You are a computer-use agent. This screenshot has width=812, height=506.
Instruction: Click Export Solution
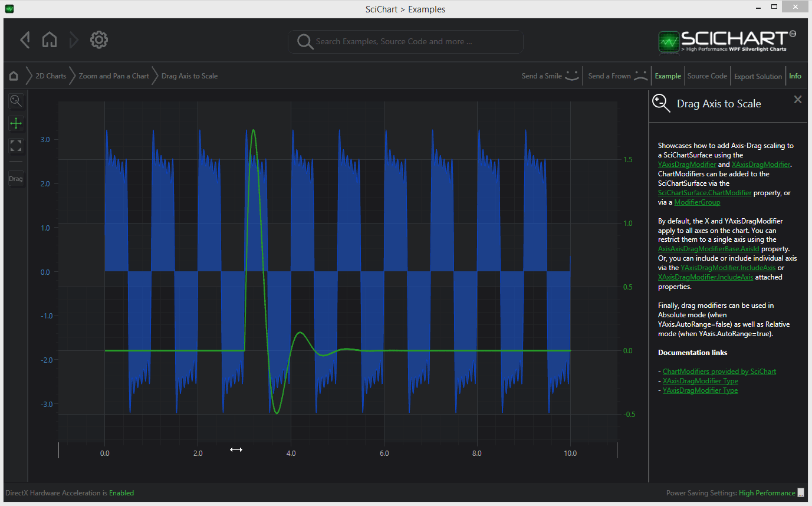[x=758, y=76]
